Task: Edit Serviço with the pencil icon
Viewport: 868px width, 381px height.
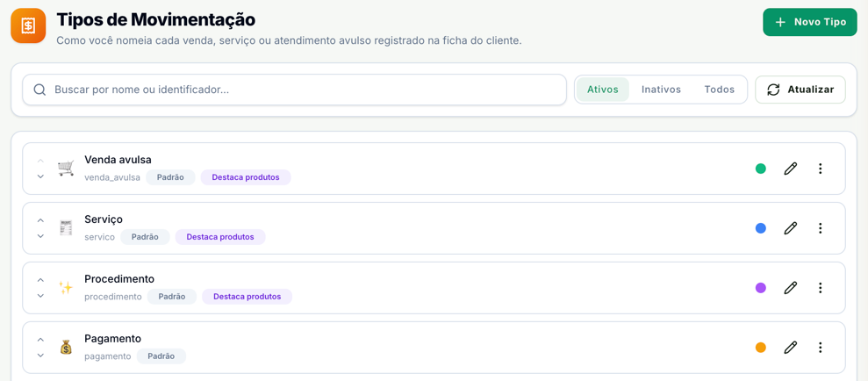Action: point(791,228)
